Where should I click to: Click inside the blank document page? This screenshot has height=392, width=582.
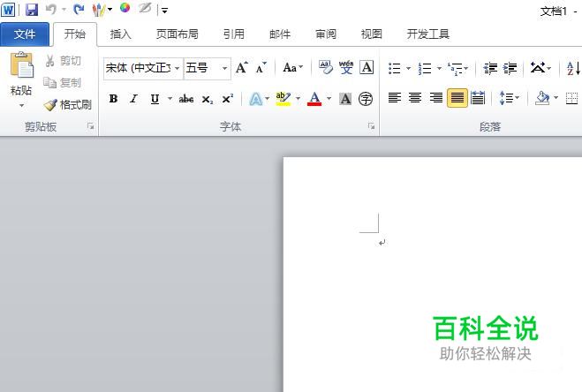pyautogui.click(x=433, y=275)
